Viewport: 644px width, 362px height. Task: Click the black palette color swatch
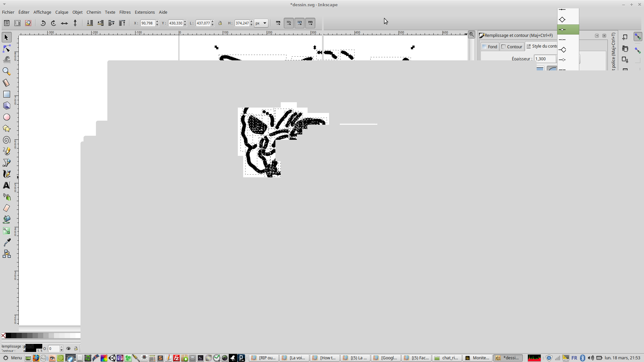[8, 336]
